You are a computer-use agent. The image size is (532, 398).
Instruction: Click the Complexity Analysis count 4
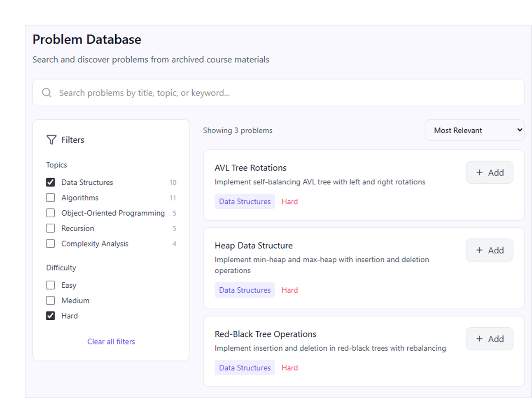174,244
